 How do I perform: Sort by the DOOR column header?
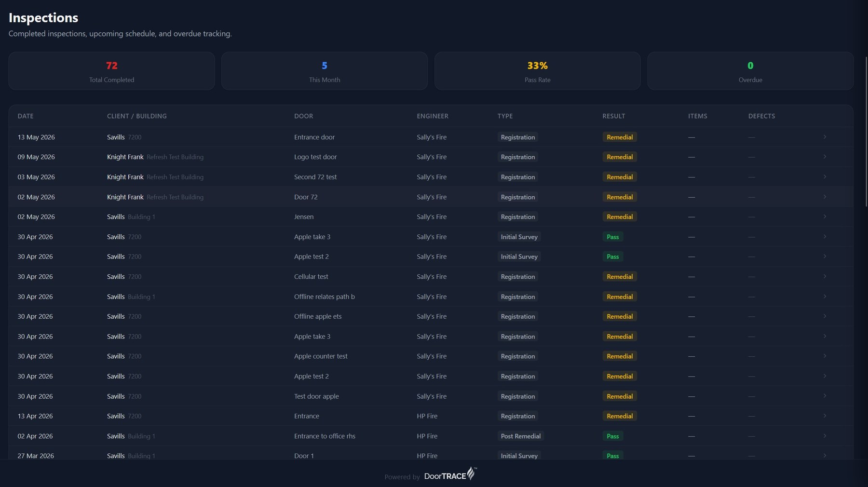point(304,116)
